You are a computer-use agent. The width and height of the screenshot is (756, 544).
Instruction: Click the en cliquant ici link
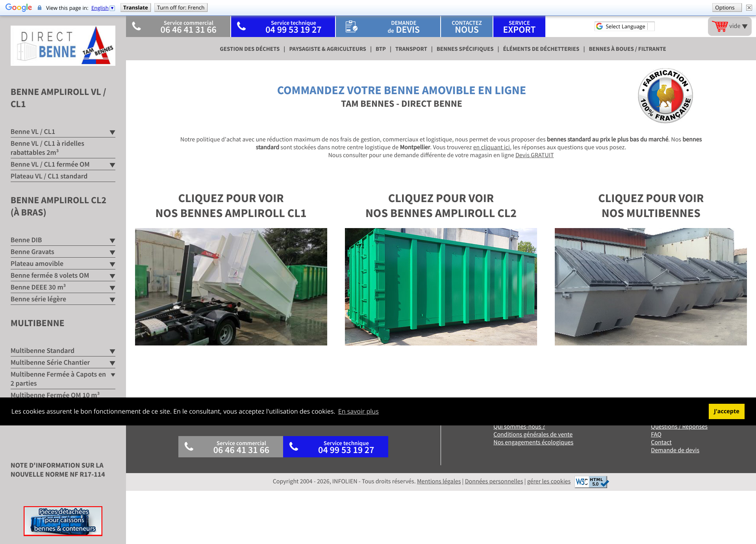click(491, 147)
